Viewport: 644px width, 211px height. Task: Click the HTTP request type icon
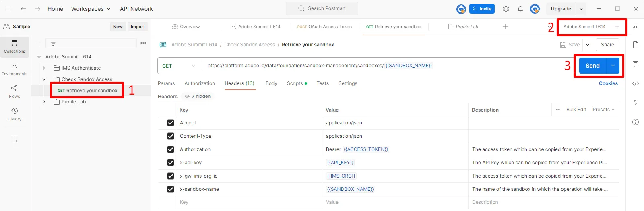point(163,45)
